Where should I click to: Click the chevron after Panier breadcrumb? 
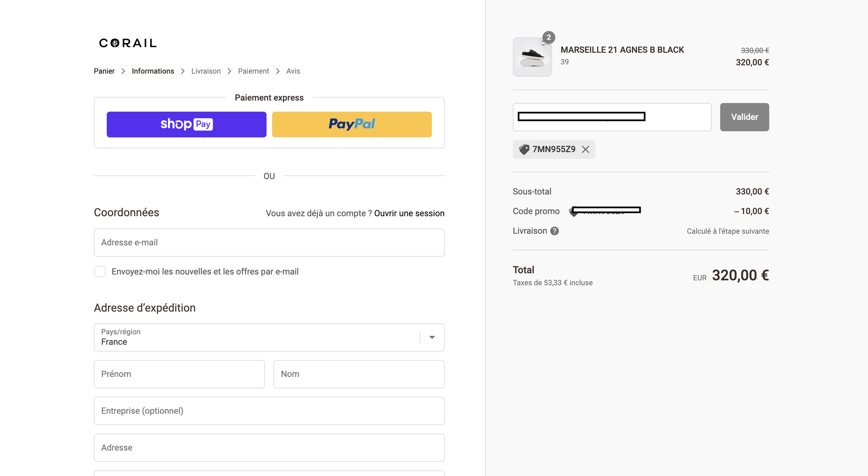coord(123,71)
